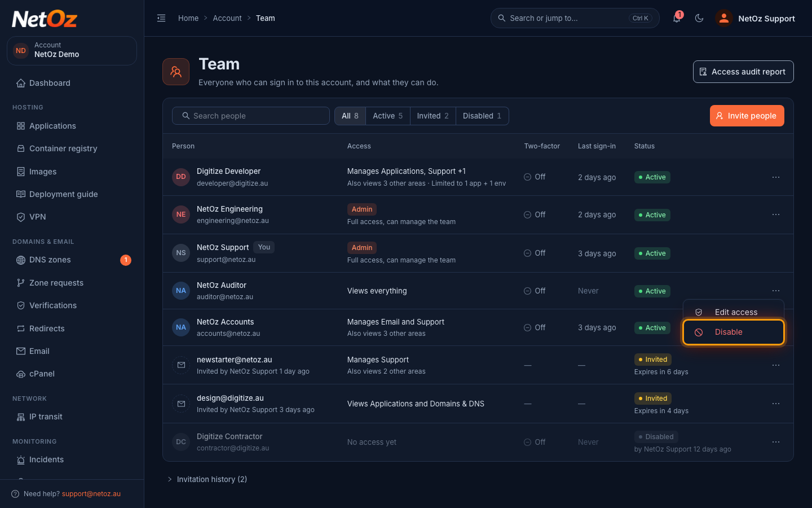The height and width of the screenshot is (508, 812).
Task: Click Active status of Digitize Developer
Action: [x=652, y=177]
